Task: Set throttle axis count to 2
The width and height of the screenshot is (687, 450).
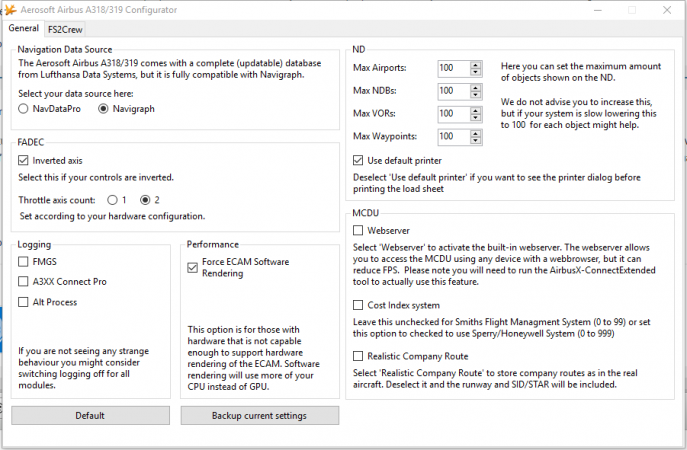Action: [145, 200]
